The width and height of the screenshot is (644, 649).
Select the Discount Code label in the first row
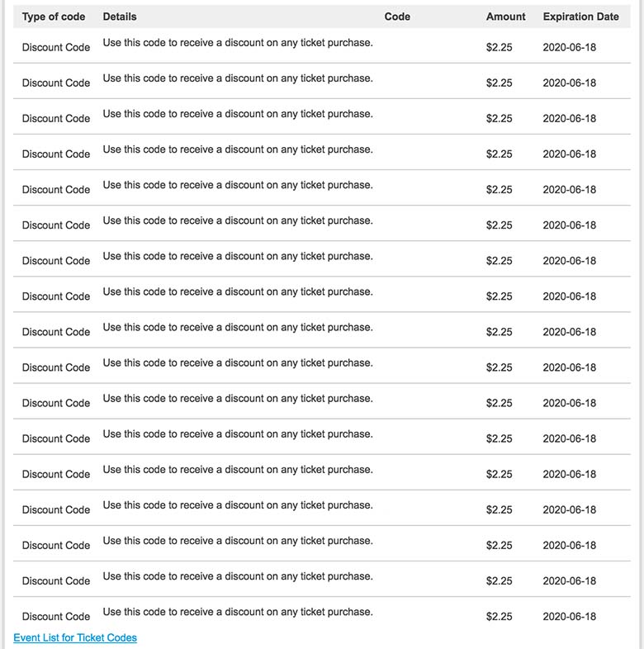56,47
